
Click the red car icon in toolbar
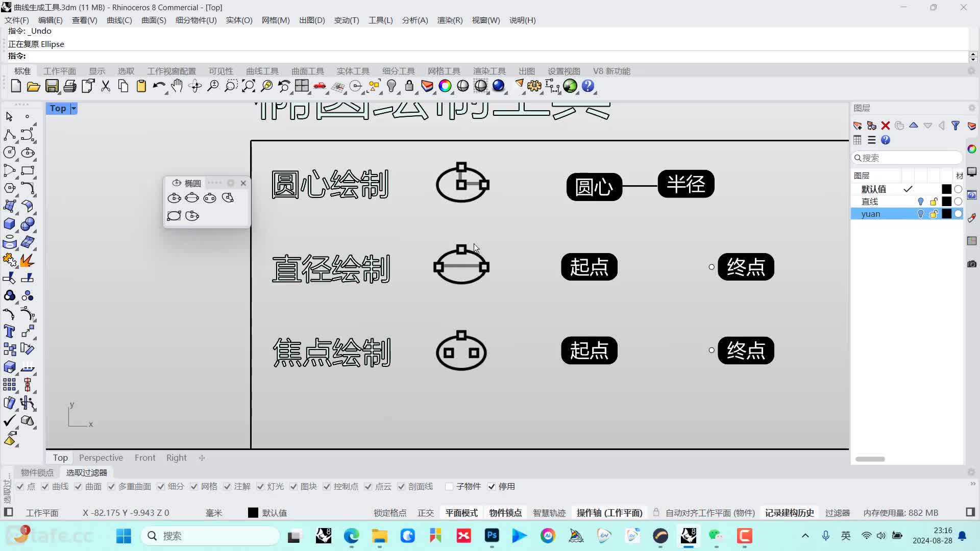point(320,86)
